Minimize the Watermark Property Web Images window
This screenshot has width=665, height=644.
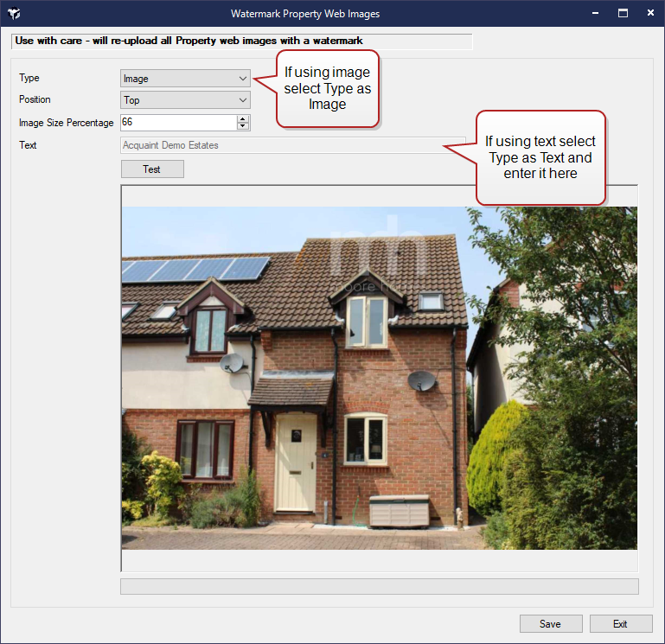click(x=595, y=13)
